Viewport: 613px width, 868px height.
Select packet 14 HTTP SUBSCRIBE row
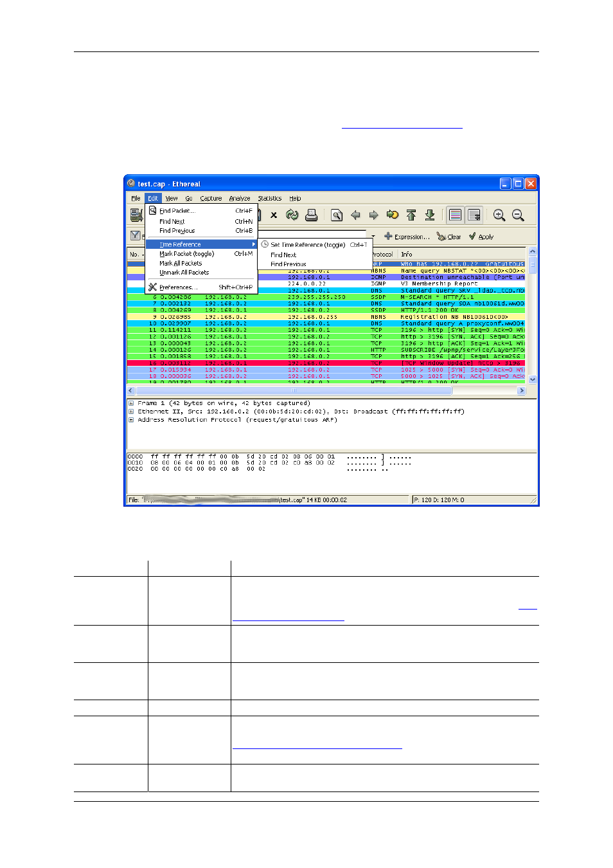click(326, 350)
